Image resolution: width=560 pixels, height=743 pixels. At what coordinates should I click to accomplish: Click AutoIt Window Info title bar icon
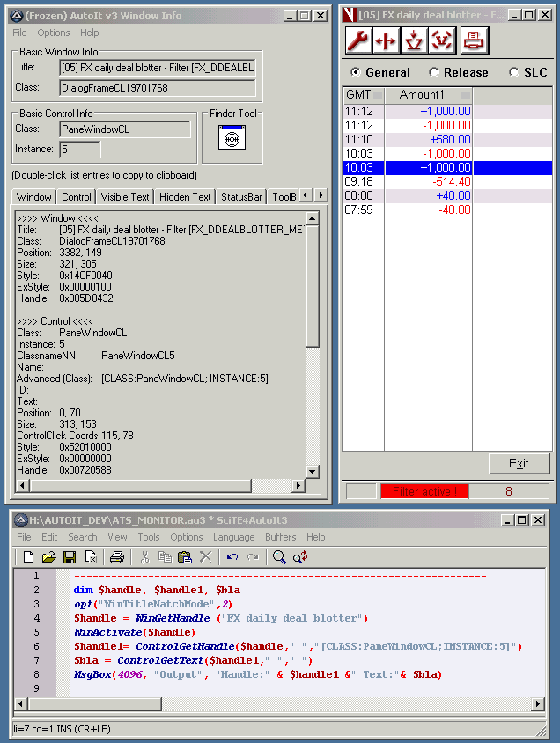(17, 16)
